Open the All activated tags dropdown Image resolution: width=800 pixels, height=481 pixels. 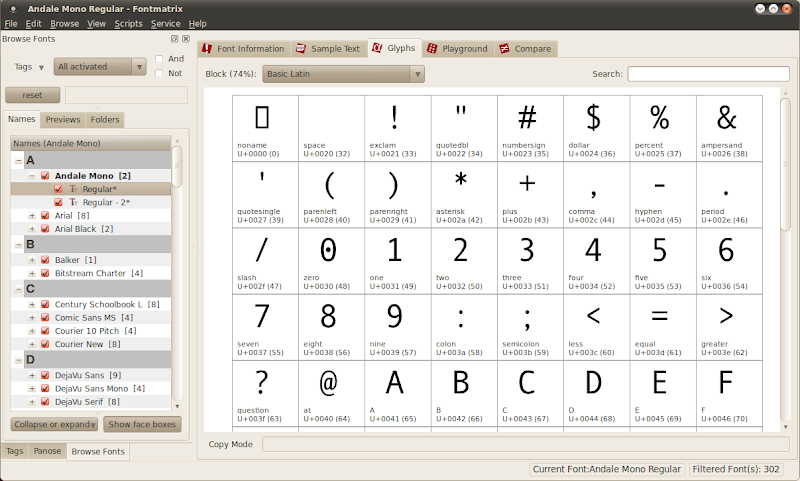pyautogui.click(x=101, y=67)
